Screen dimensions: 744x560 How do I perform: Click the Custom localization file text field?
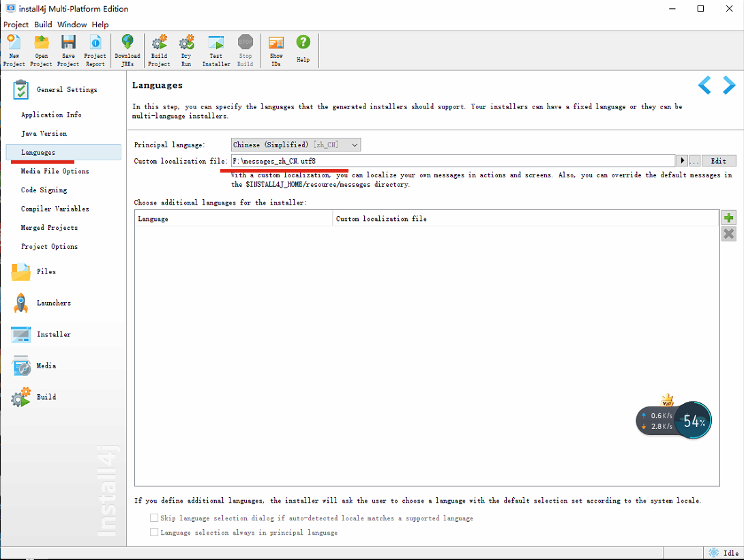[453, 161]
